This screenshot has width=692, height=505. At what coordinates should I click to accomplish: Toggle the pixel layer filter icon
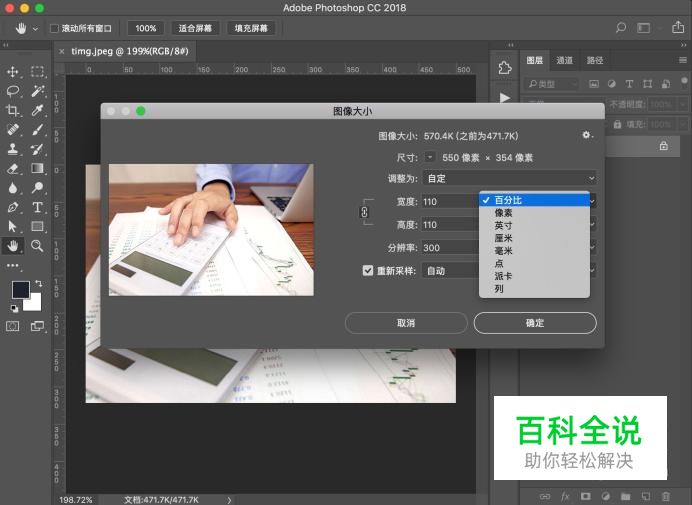(x=594, y=84)
